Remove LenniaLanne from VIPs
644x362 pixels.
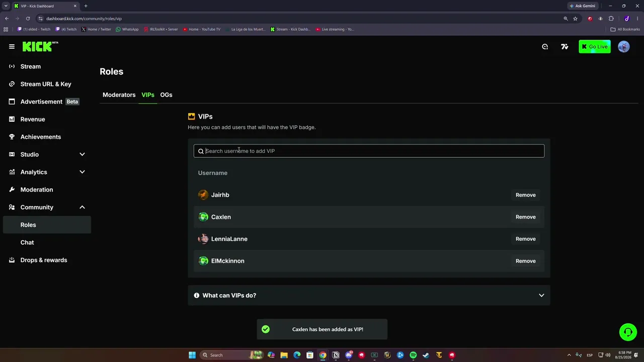[x=525, y=239]
